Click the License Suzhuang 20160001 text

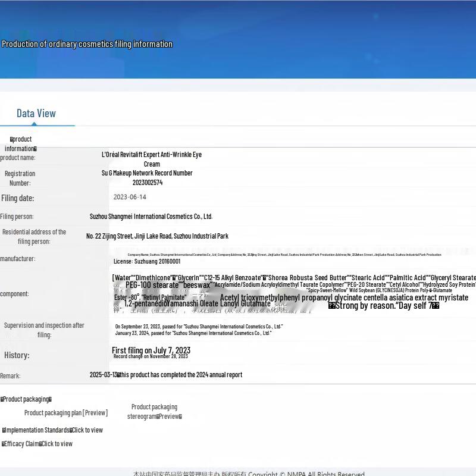[146, 261]
